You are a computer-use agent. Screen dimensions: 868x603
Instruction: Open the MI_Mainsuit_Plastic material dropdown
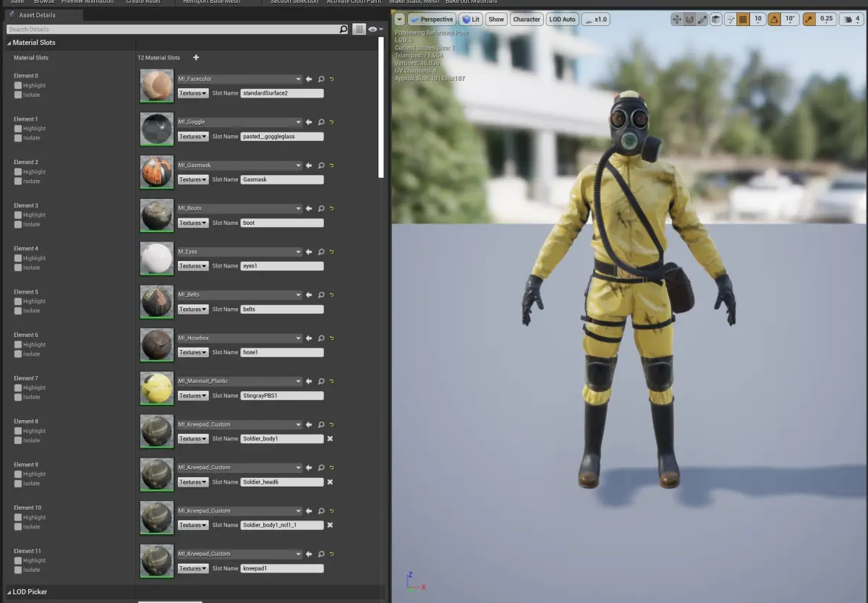239,381
